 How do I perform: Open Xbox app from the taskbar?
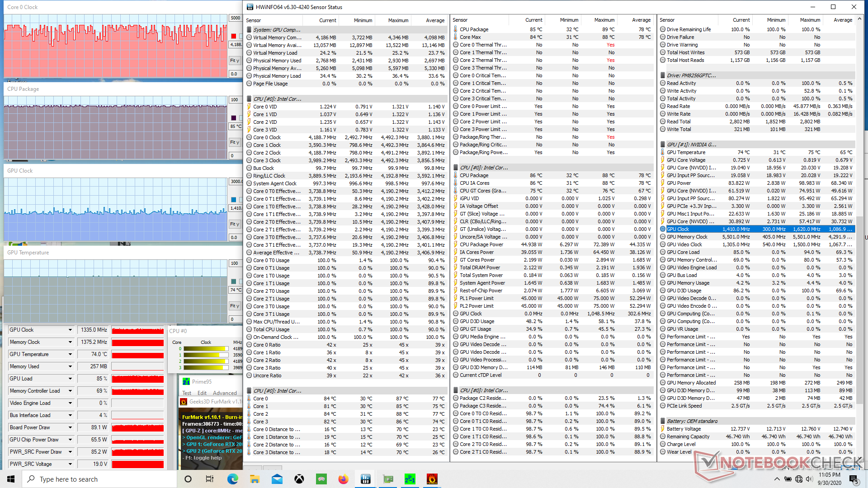tap(299, 479)
